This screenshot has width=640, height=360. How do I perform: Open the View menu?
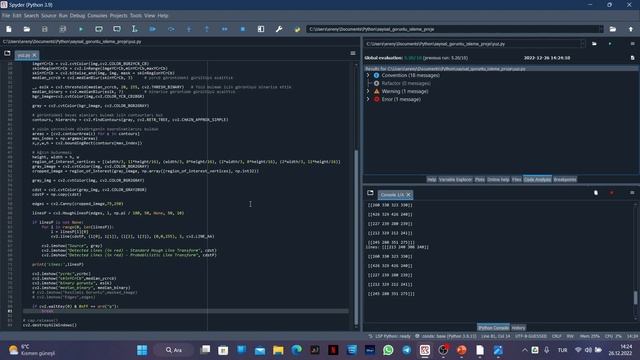point(149,16)
